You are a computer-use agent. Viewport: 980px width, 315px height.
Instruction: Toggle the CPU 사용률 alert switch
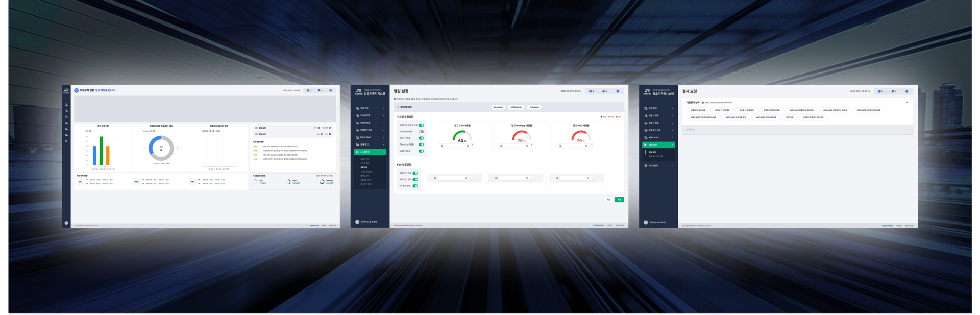[421, 138]
